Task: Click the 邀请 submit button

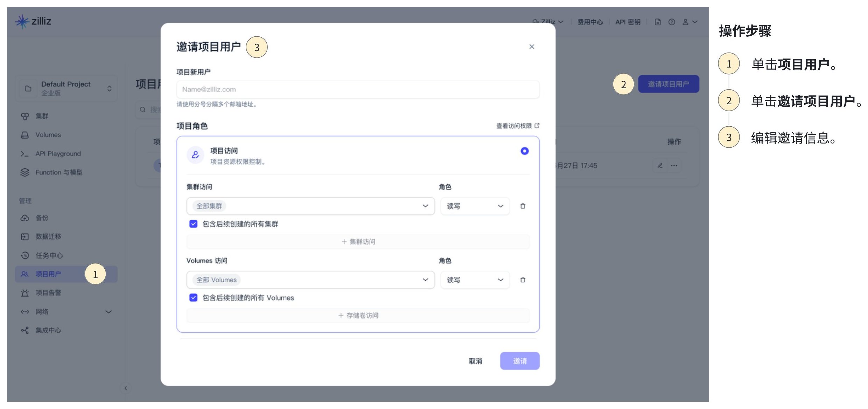Action: (519, 361)
